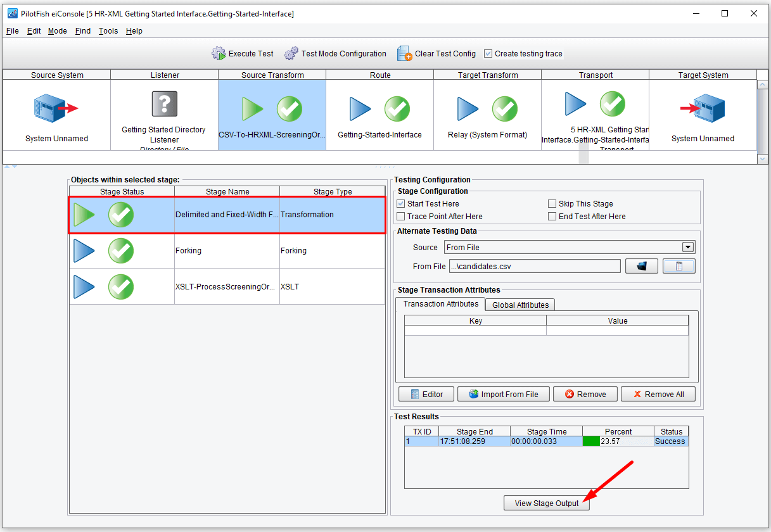This screenshot has width=771, height=532.
Task: Click green checkmark in Forking row
Action: point(121,251)
